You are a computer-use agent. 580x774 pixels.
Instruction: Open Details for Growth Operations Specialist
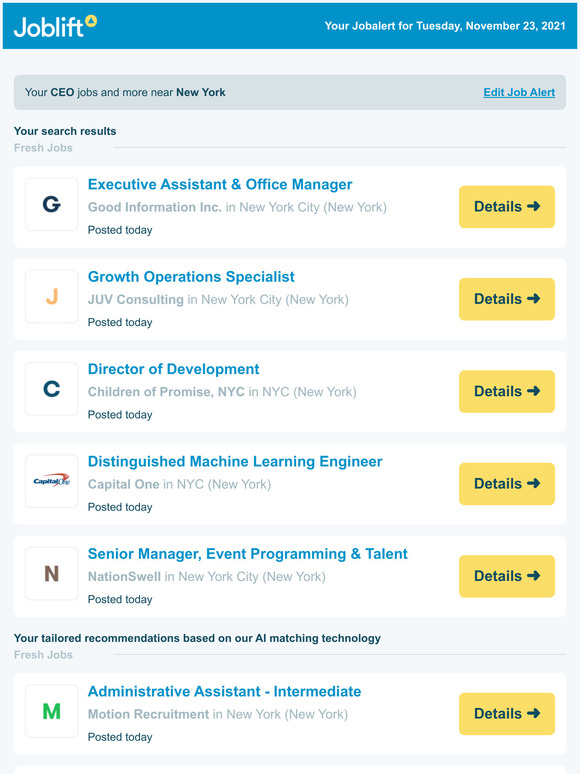tap(506, 299)
